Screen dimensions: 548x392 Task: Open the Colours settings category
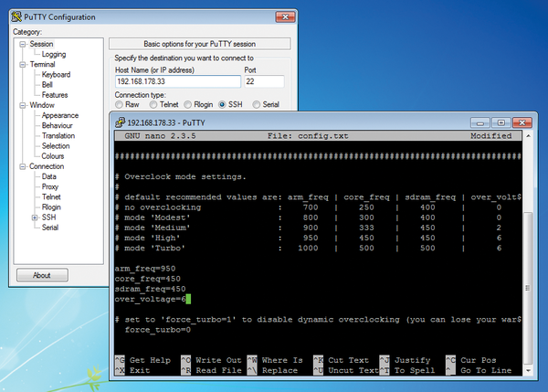coord(53,156)
